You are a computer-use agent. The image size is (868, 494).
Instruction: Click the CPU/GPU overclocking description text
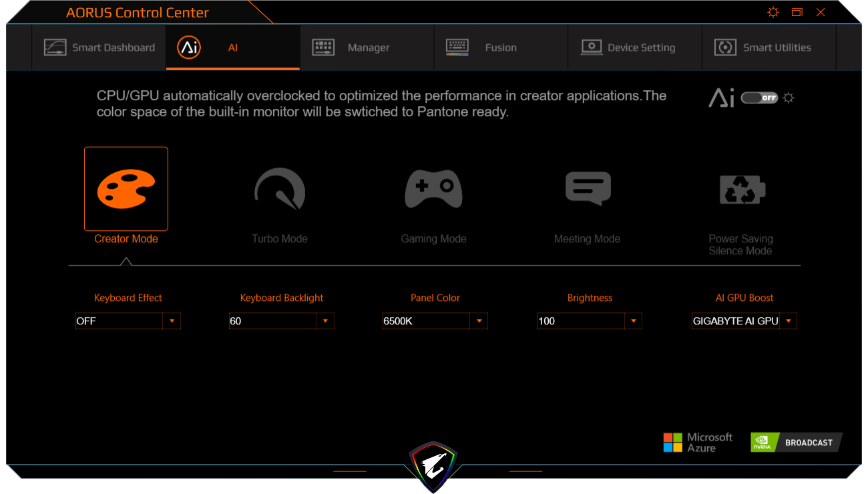point(381,103)
